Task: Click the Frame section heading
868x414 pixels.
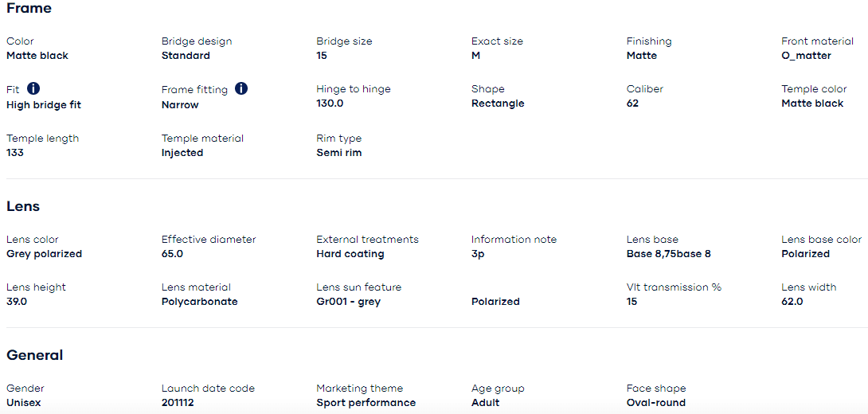Action: coord(29,9)
